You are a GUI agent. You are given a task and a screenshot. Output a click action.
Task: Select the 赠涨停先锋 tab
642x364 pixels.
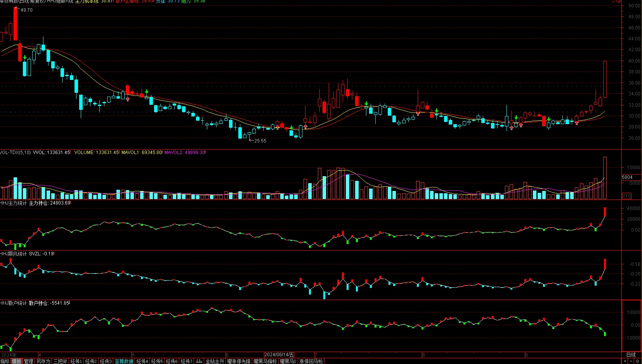click(239, 361)
